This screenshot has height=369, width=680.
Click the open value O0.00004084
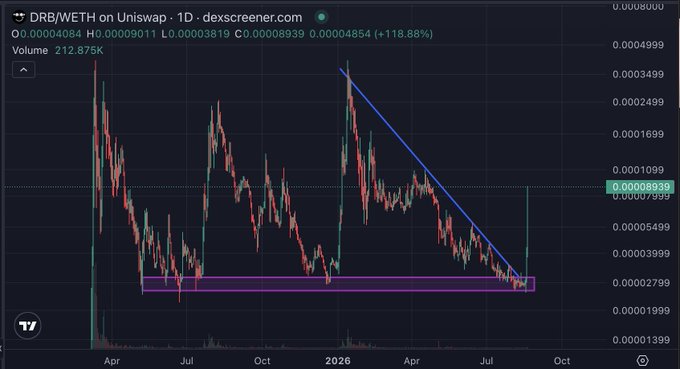point(47,34)
